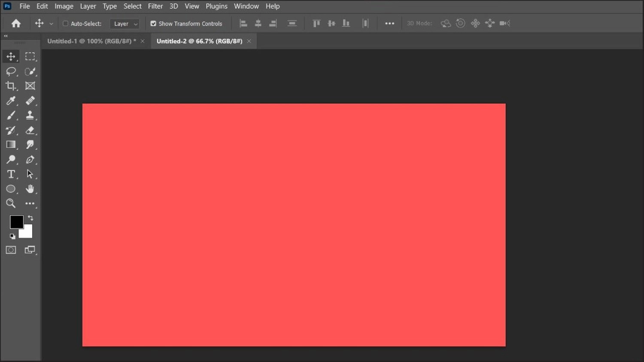
Task: Open Move tool preset picker arrow
Action: (51, 24)
